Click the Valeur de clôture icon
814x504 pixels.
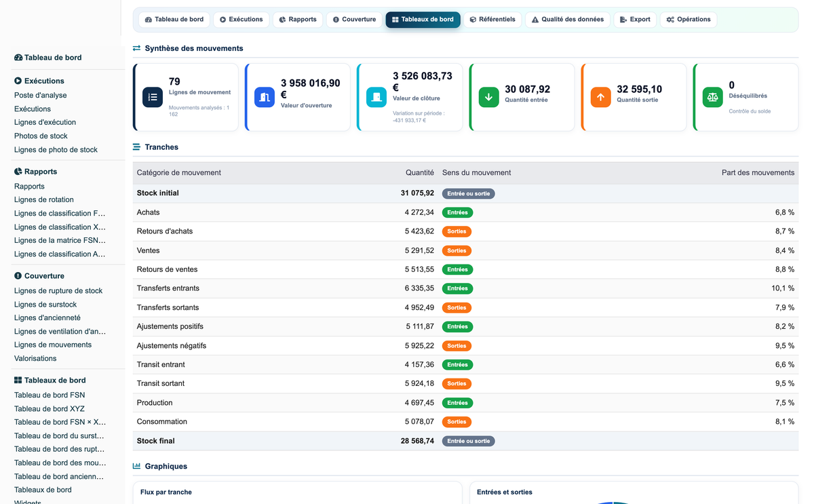(376, 97)
